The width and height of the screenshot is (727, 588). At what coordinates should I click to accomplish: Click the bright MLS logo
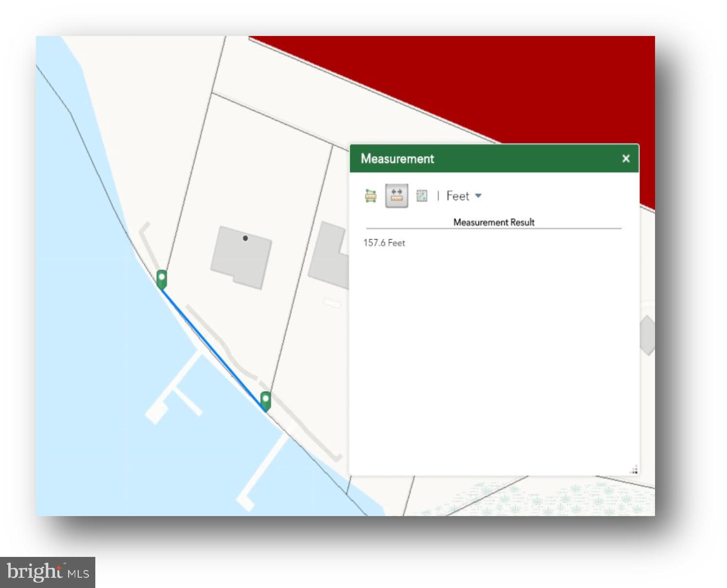tap(48, 572)
